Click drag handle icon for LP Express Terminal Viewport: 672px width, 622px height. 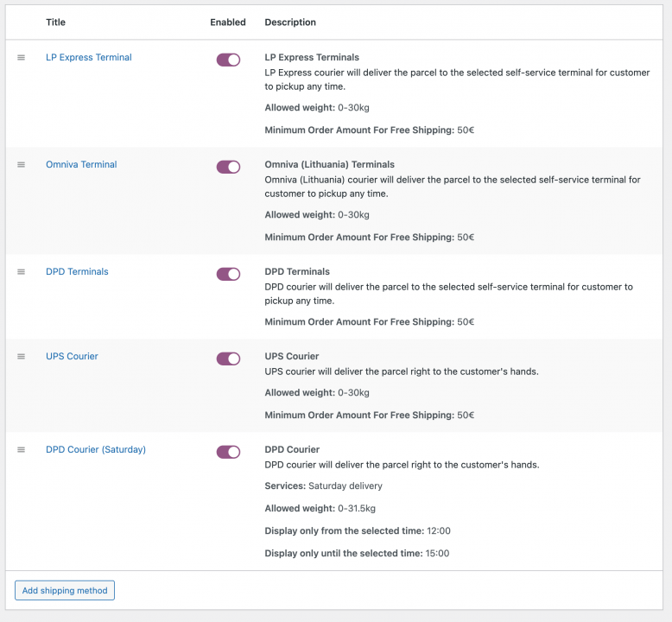coord(22,58)
